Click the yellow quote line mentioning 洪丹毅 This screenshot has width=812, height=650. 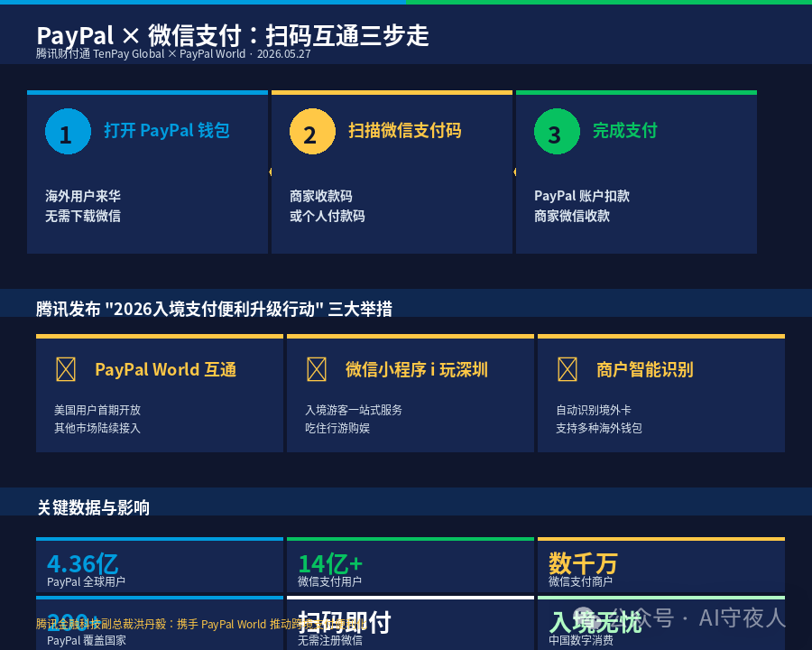[201, 624]
